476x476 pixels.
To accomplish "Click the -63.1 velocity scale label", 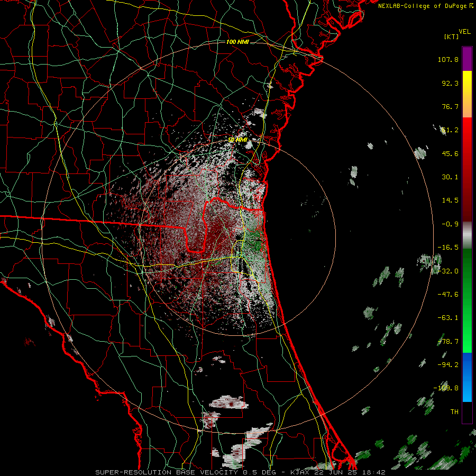I will [448, 318].
